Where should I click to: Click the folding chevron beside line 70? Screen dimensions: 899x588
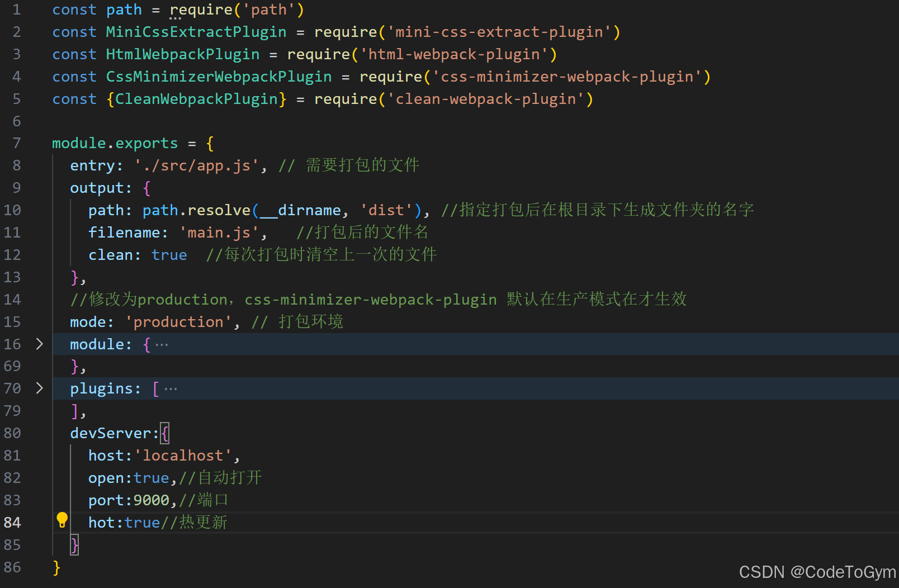click(x=39, y=388)
